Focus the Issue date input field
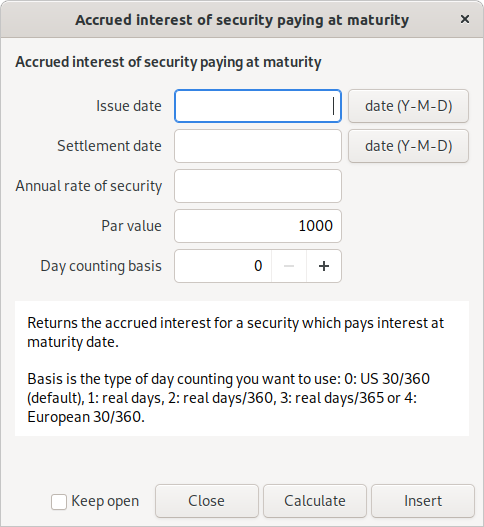This screenshot has width=484, height=527. [258, 106]
